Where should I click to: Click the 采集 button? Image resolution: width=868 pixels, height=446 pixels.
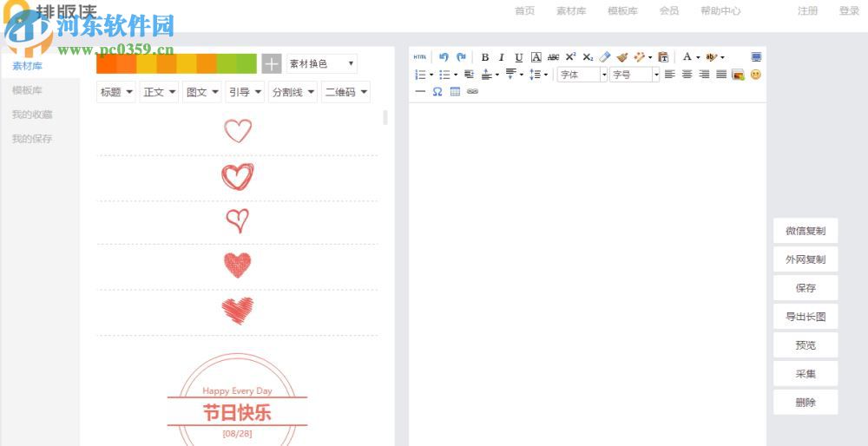[806, 373]
